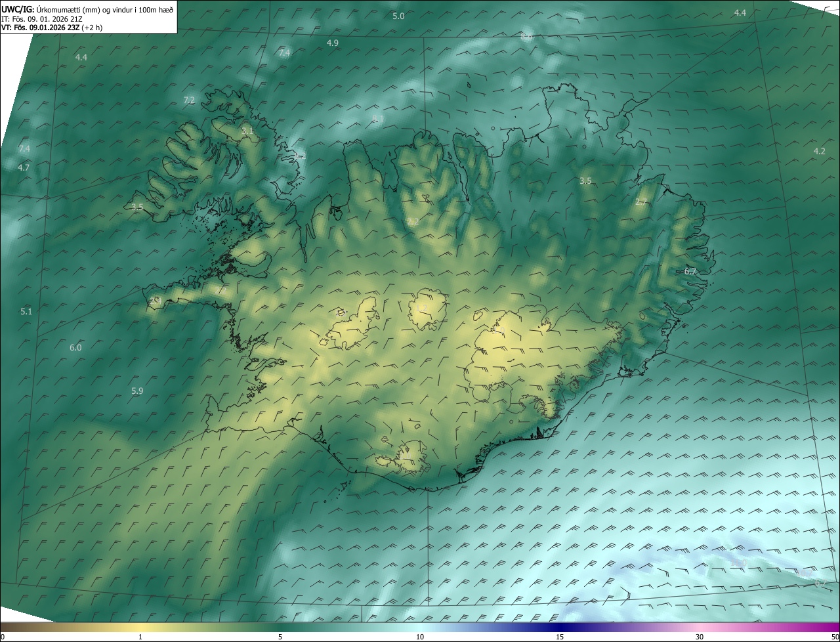The image size is (840, 642).
Task: Click the 30 tick on the color scale
Action: click(700, 637)
